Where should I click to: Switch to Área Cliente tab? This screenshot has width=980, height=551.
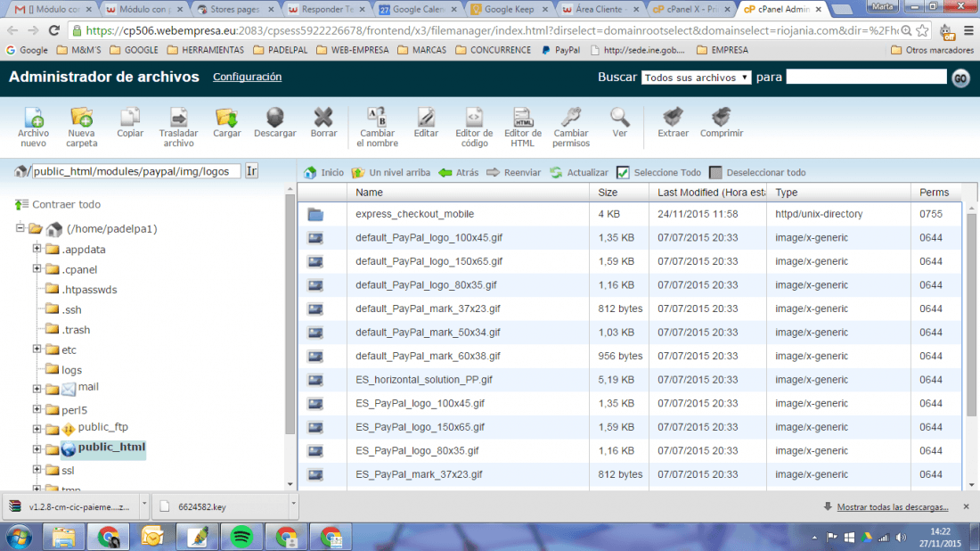601,10
